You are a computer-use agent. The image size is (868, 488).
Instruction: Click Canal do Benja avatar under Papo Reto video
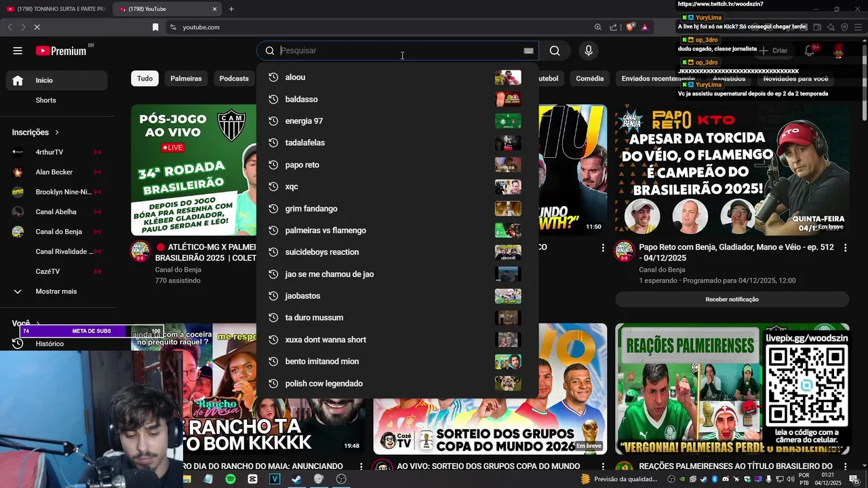click(x=624, y=251)
